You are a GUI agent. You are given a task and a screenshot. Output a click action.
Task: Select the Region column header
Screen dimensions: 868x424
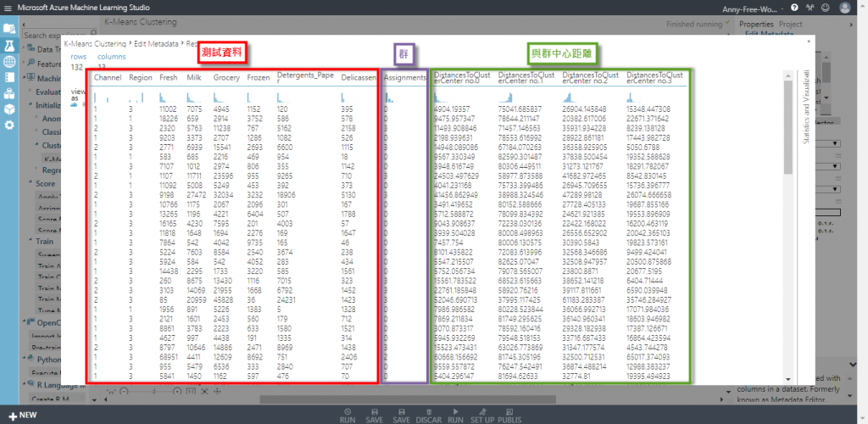click(141, 78)
